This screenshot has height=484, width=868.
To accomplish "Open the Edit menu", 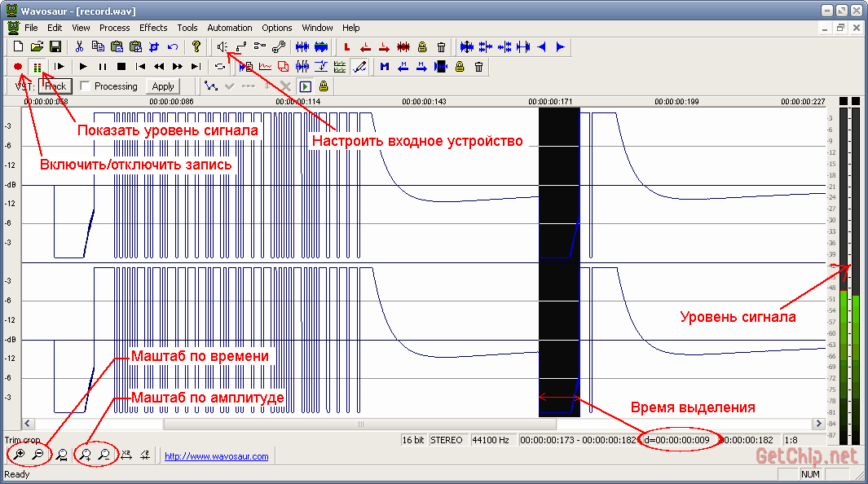I will click(x=55, y=28).
